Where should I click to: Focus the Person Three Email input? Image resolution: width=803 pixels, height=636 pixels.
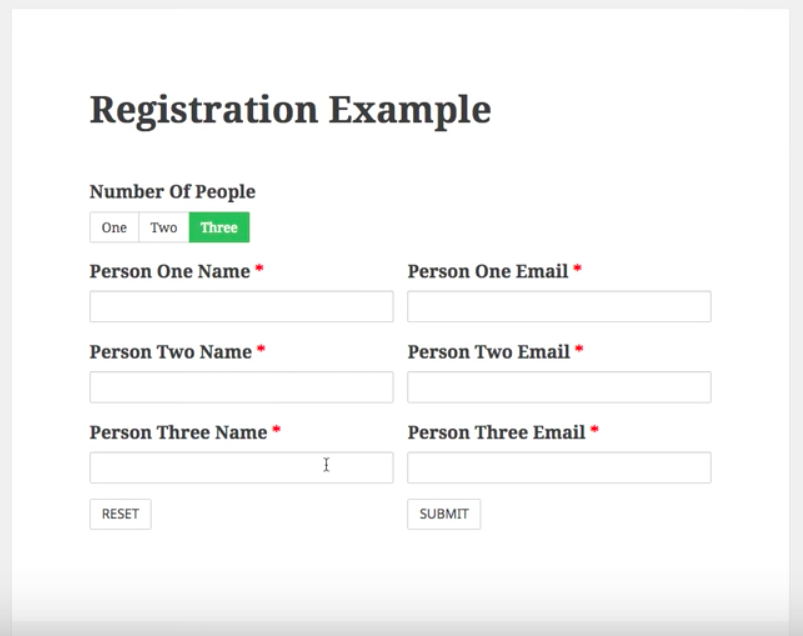point(559,467)
